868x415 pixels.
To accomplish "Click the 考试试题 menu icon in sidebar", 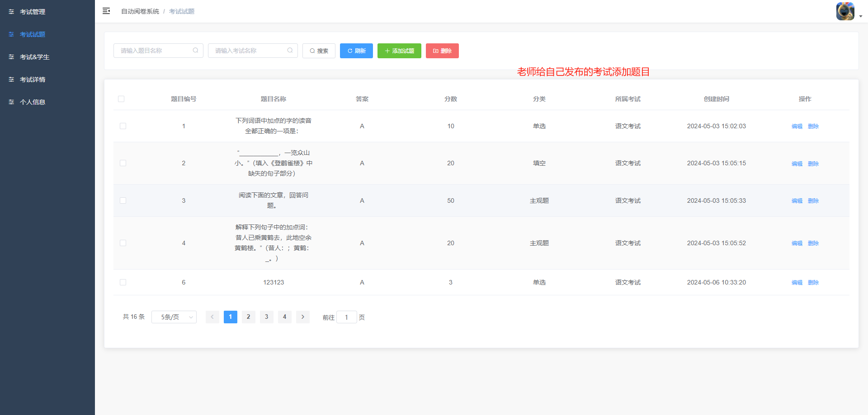I will pyautogui.click(x=11, y=34).
